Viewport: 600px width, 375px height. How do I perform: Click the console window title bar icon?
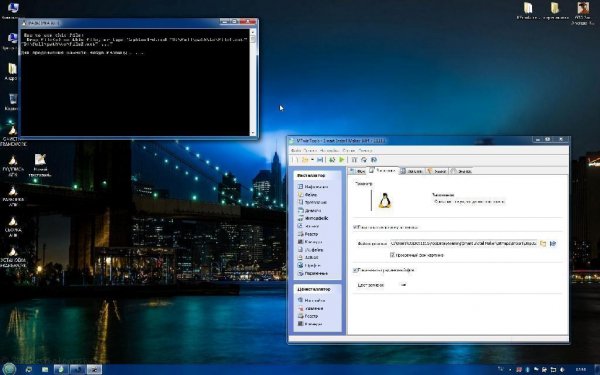click(24, 23)
